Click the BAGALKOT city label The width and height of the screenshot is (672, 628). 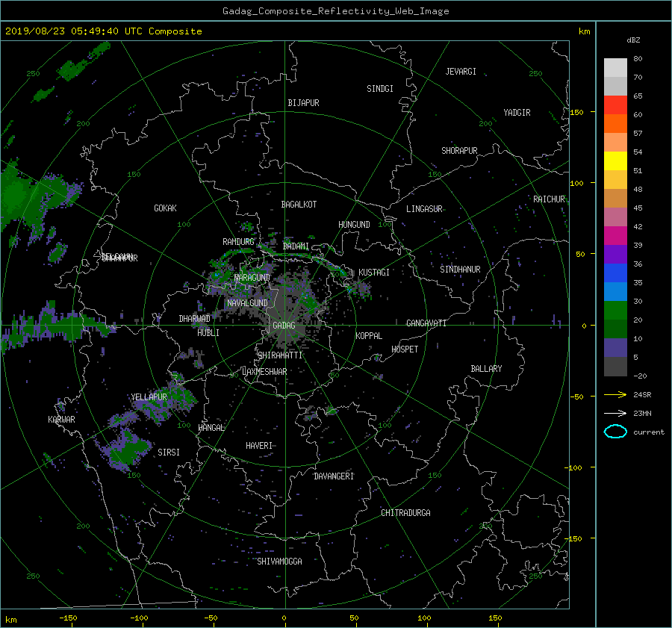click(x=299, y=205)
